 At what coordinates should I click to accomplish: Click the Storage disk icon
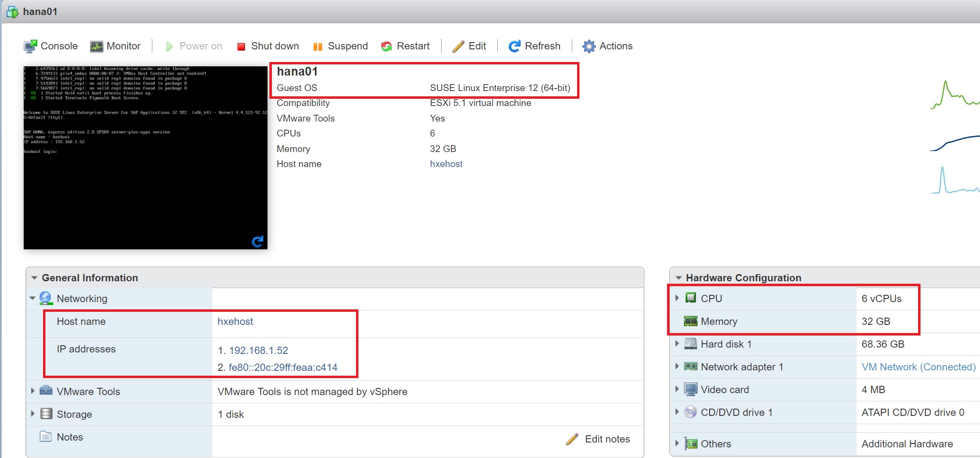(46, 413)
